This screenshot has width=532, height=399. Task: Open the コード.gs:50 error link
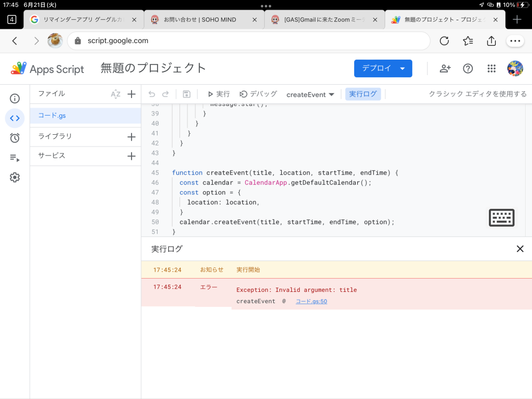[x=311, y=302]
